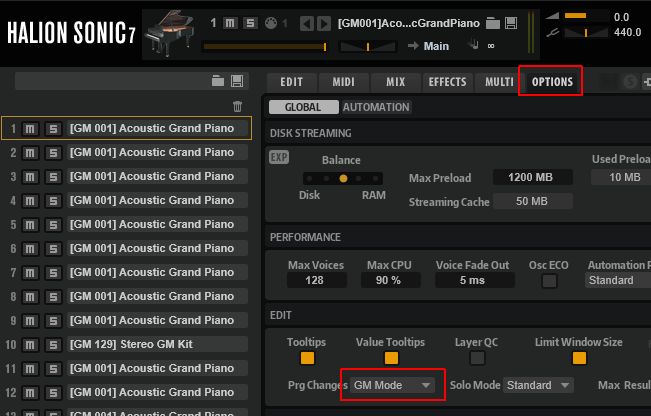Click Max CPU value 90 %
The image size is (651, 416).
tap(390, 280)
